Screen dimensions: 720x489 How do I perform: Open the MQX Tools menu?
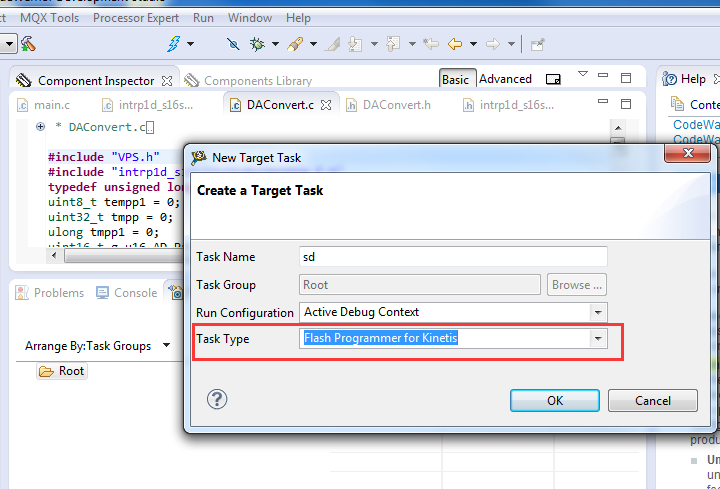(50, 18)
